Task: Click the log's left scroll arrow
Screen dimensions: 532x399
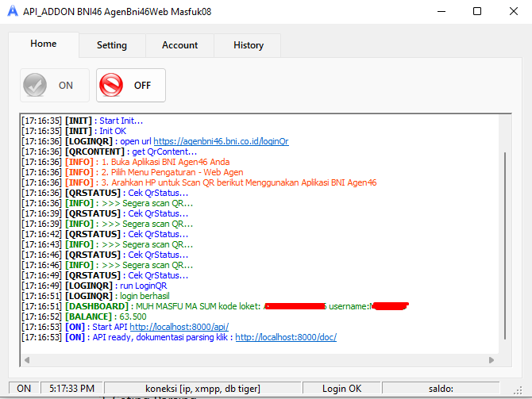Action: [27, 360]
